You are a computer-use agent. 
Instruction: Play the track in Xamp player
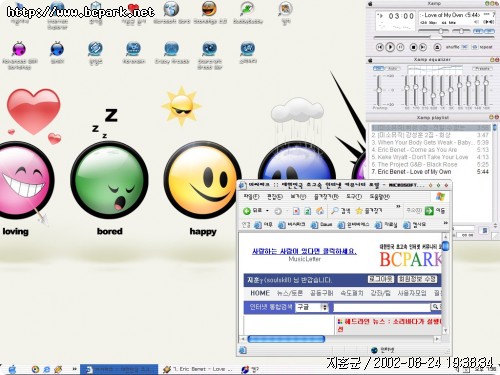(390, 47)
